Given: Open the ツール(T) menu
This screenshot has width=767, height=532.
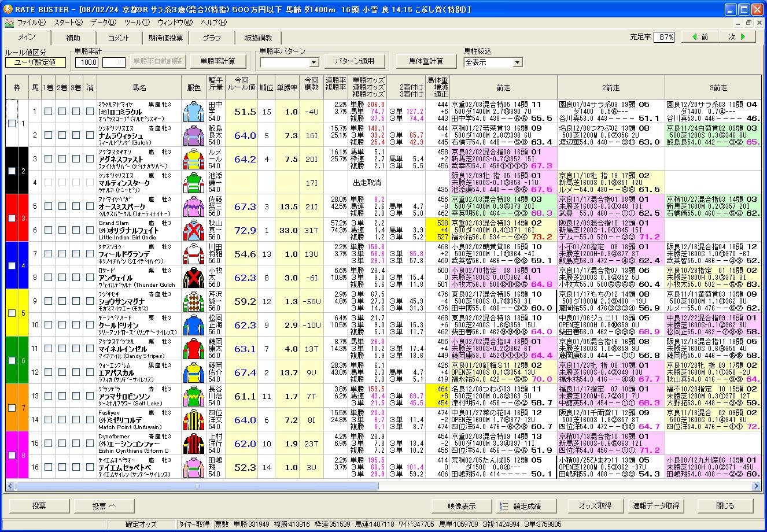Looking at the screenshot, I should (x=137, y=23).
